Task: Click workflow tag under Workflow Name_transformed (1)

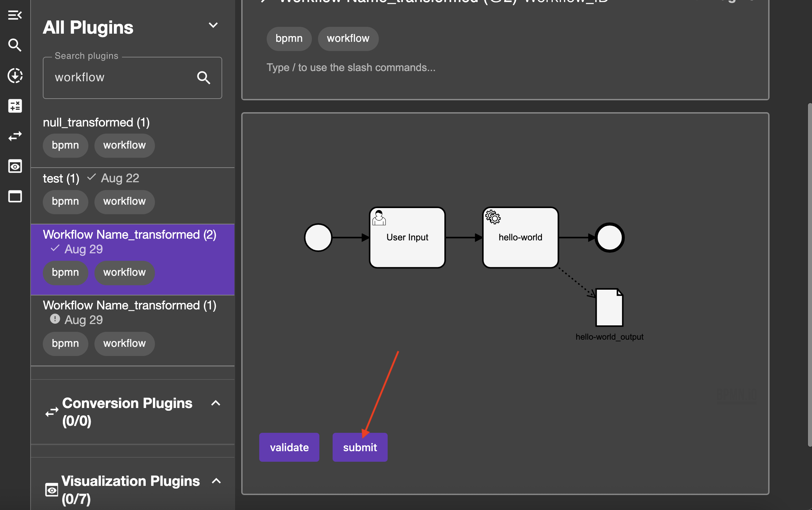Action: coord(124,344)
